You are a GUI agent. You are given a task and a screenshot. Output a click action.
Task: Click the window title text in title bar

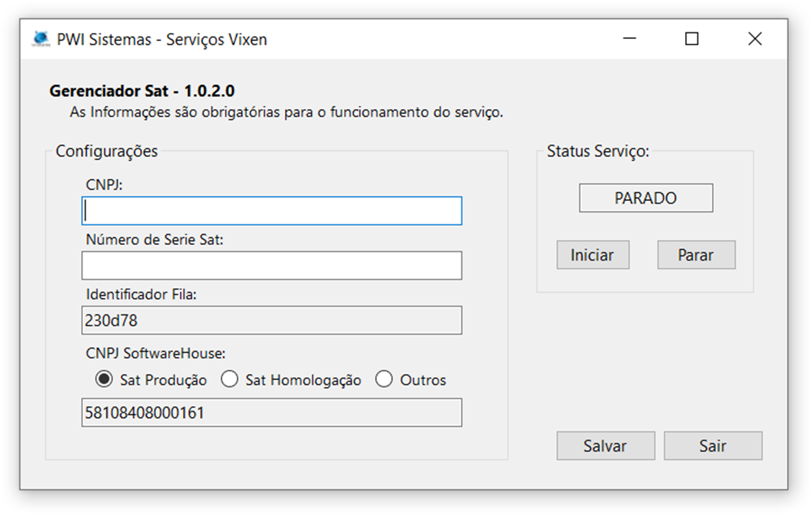click(x=162, y=40)
